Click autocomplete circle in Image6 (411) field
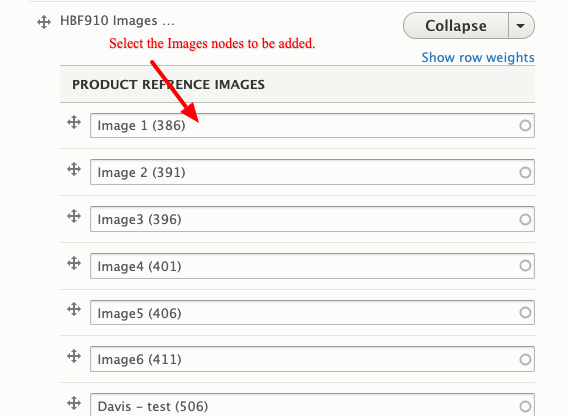 pyautogui.click(x=525, y=359)
